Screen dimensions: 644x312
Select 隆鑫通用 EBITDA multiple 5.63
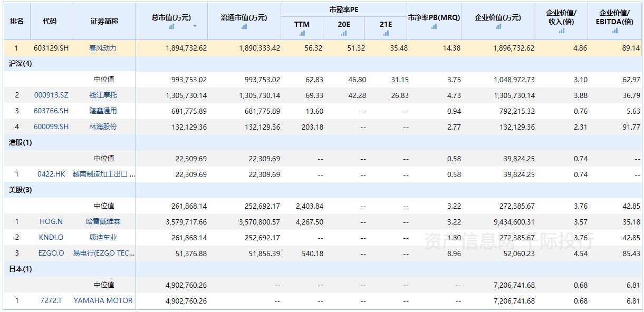[633, 111]
